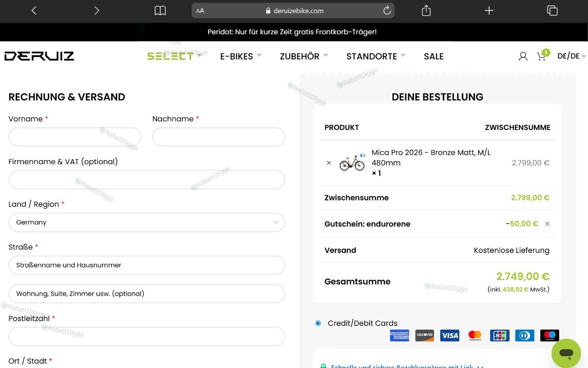This screenshot has width=588, height=368.
Task: Click the Firmenname & VAT field
Action: 147,179
